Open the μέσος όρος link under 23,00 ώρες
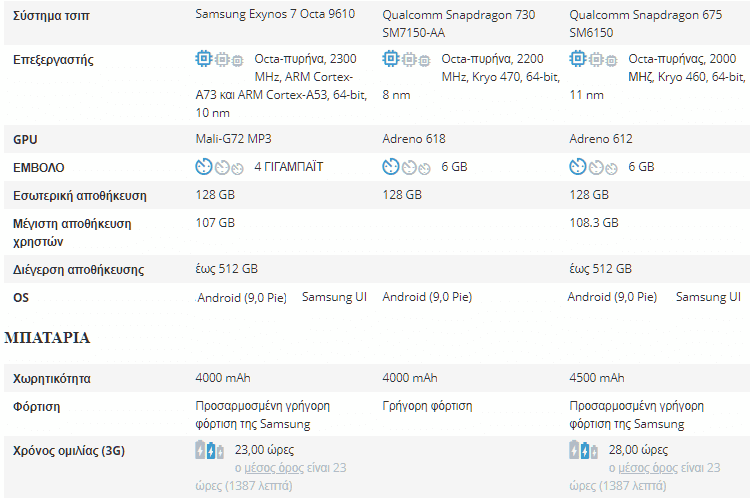This screenshot has width=750, height=498. 274,468
